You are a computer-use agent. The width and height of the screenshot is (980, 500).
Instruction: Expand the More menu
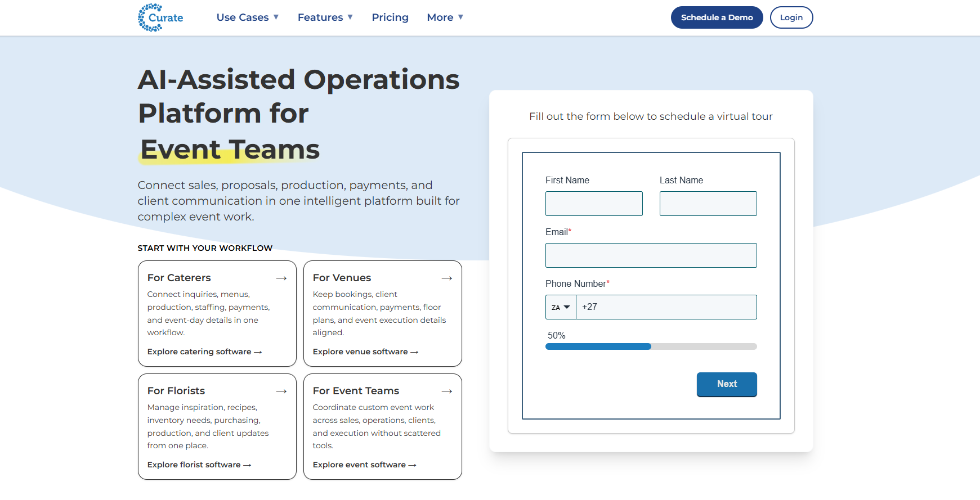coord(445,17)
